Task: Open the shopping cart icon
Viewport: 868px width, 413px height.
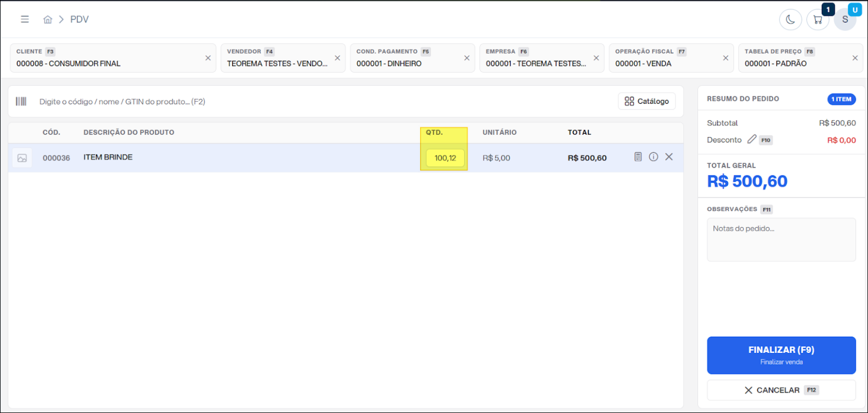Action: (x=817, y=19)
